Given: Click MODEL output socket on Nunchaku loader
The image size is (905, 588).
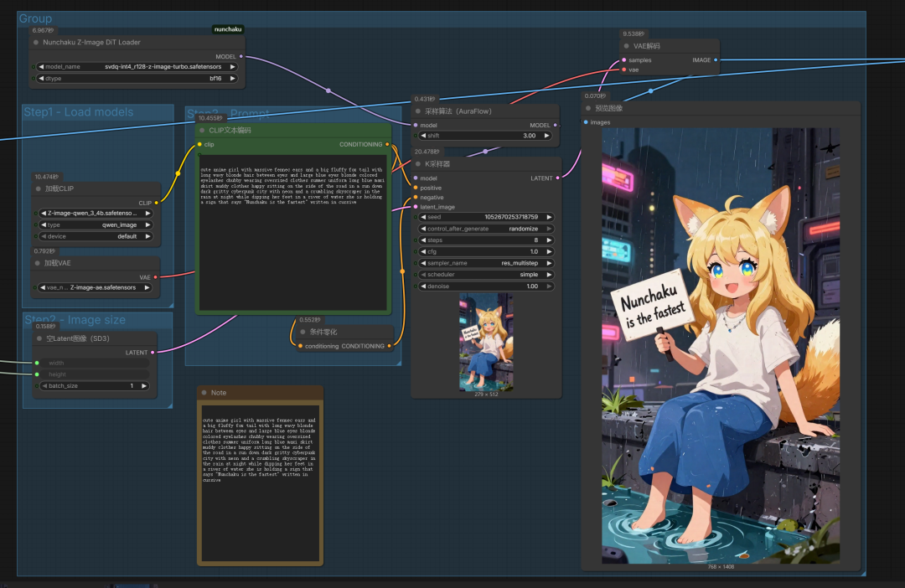Looking at the screenshot, I should coord(240,57).
